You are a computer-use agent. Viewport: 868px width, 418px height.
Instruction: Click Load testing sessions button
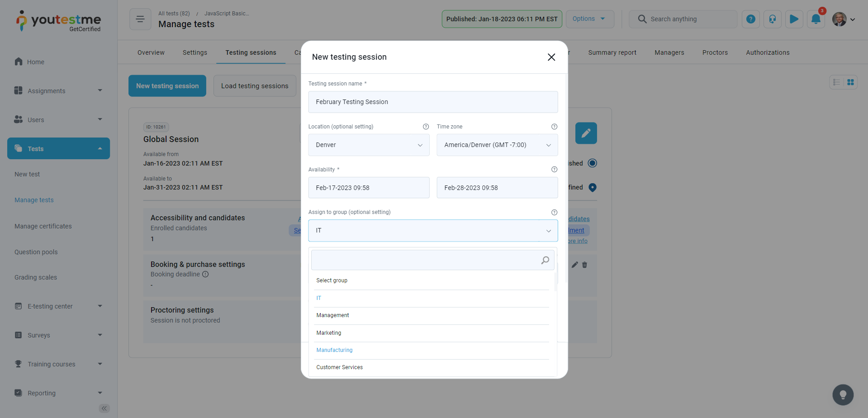(254, 86)
